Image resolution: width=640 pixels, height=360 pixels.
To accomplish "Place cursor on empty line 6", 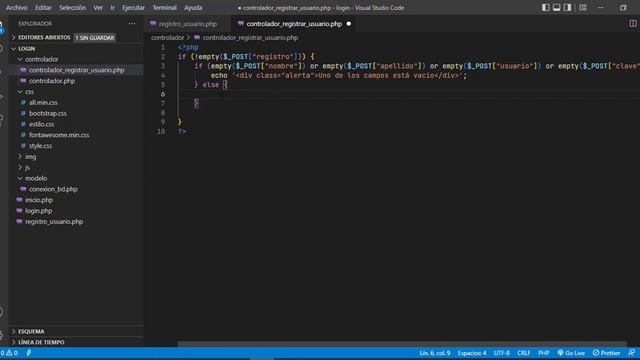I will [408, 94].
